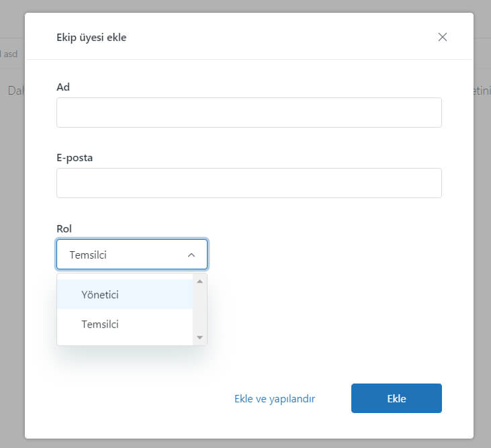Open the Ekle ve yapılandır link
The image size is (491, 448).
pos(274,398)
